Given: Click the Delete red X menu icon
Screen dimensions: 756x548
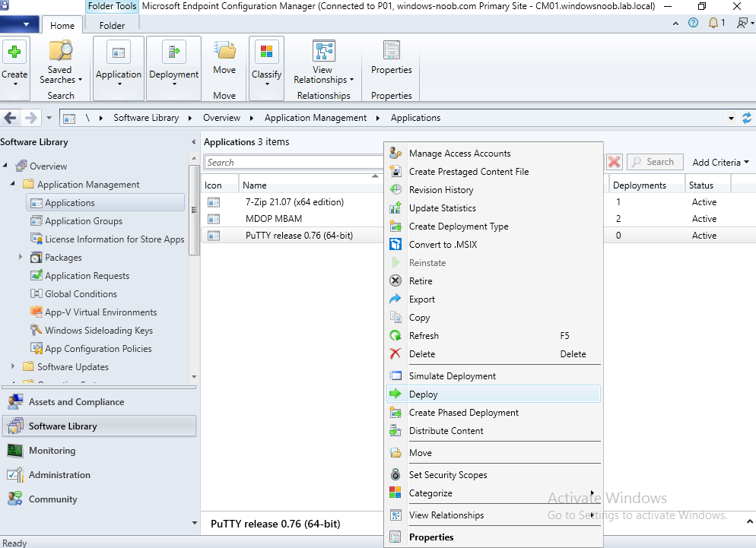Looking at the screenshot, I should (395, 353).
